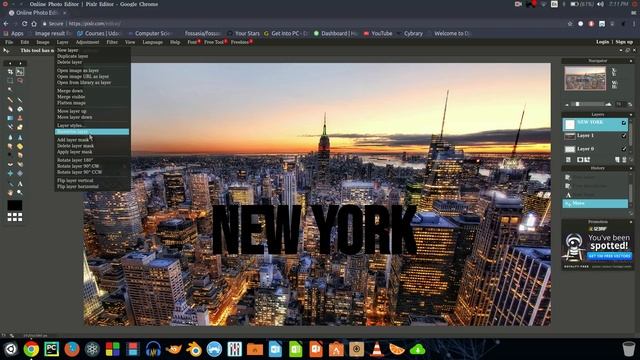Choose Duplicate layer menu entry
Screen dimensions: 640x360
click(x=73, y=56)
